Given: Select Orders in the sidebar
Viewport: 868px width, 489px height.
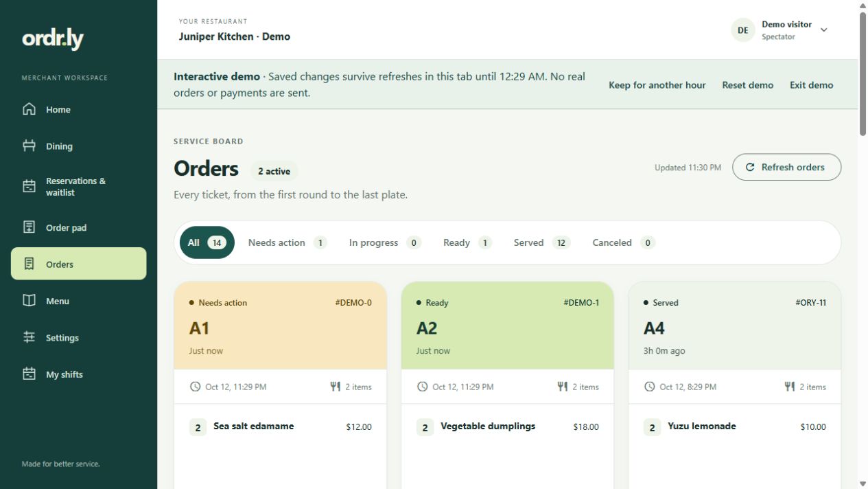Looking at the screenshot, I should 78,264.
